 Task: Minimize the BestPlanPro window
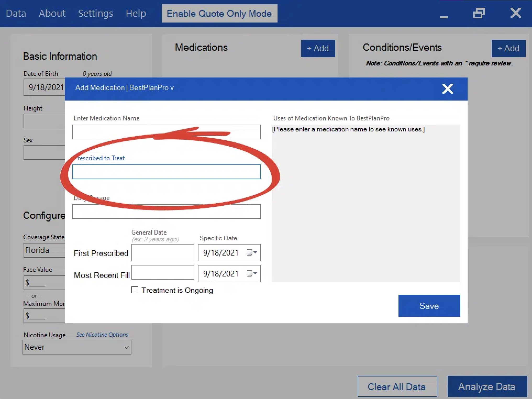pos(444,16)
